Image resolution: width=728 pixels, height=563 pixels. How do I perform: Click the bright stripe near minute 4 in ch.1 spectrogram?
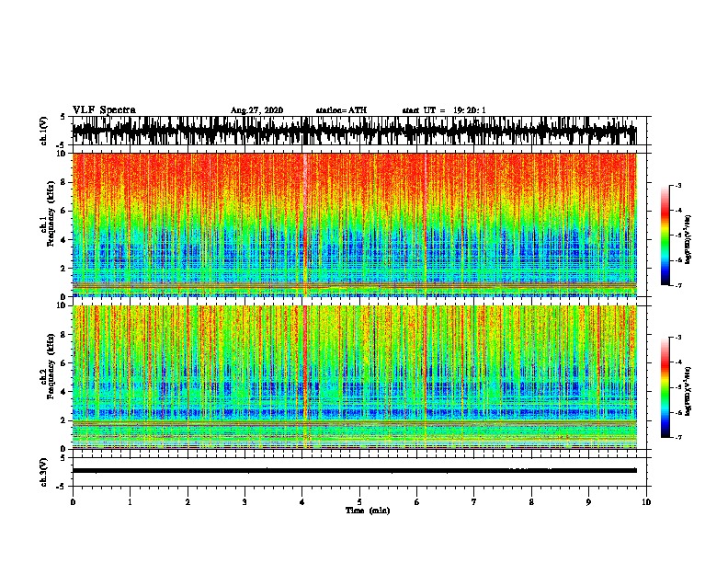point(305,224)
